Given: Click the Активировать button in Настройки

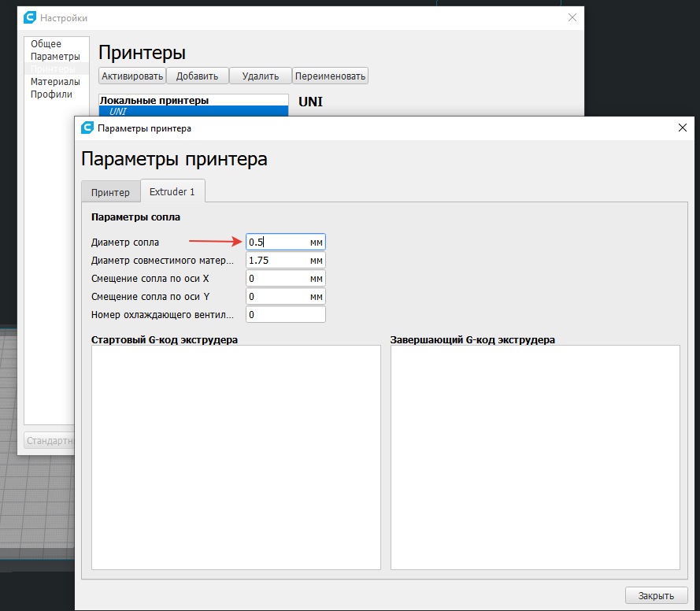Looking at the screenshot, I should (132, 76).
